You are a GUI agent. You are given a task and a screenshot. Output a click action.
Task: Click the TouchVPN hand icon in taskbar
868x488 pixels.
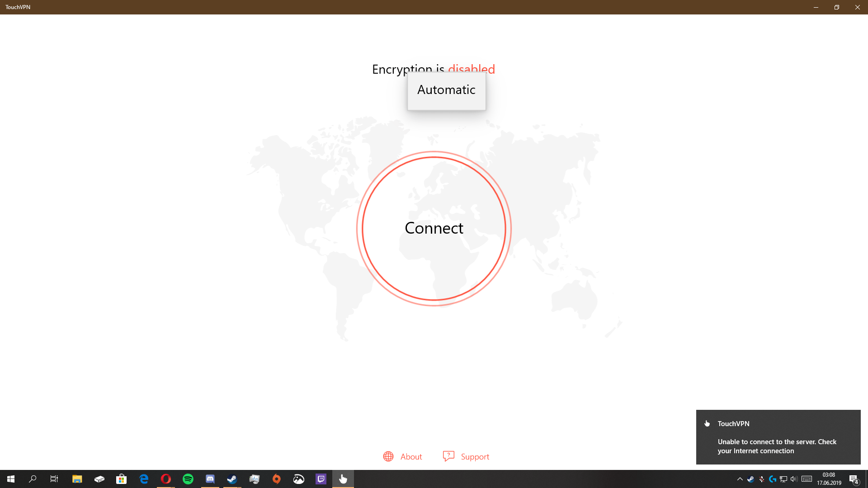(343, 479)
